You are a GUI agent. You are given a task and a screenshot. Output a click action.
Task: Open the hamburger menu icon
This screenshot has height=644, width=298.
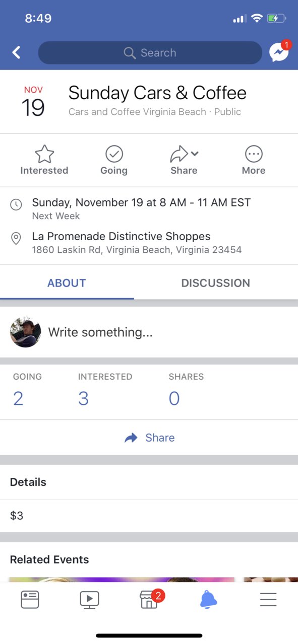tap(268, 599)
